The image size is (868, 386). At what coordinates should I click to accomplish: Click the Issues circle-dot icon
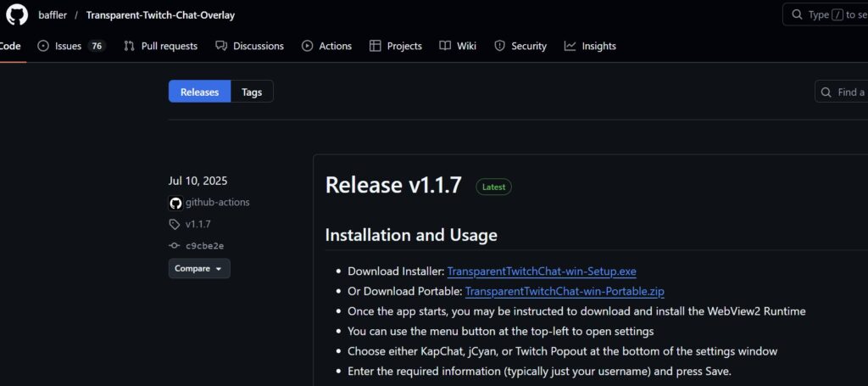[43, 46]
